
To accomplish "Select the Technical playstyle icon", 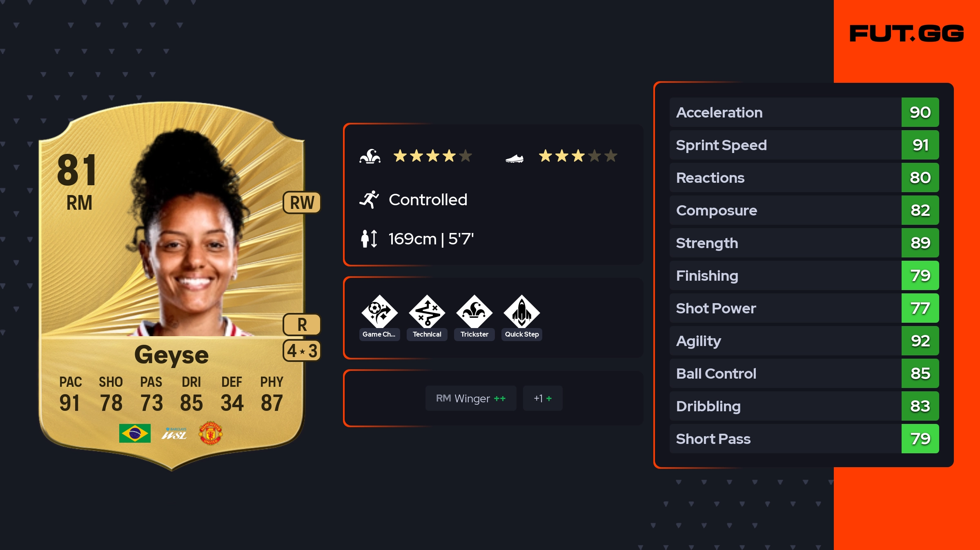I will click(x=427, y=311).
